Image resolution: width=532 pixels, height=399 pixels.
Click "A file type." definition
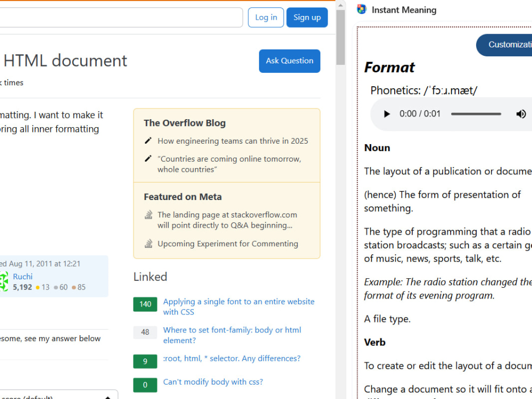387,319
